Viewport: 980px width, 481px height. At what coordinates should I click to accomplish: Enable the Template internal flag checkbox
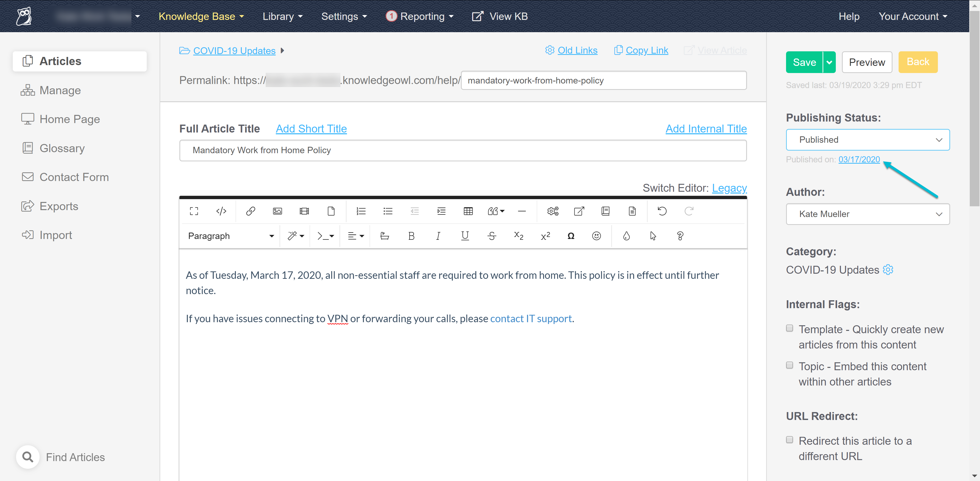click(x=790, y=328)
